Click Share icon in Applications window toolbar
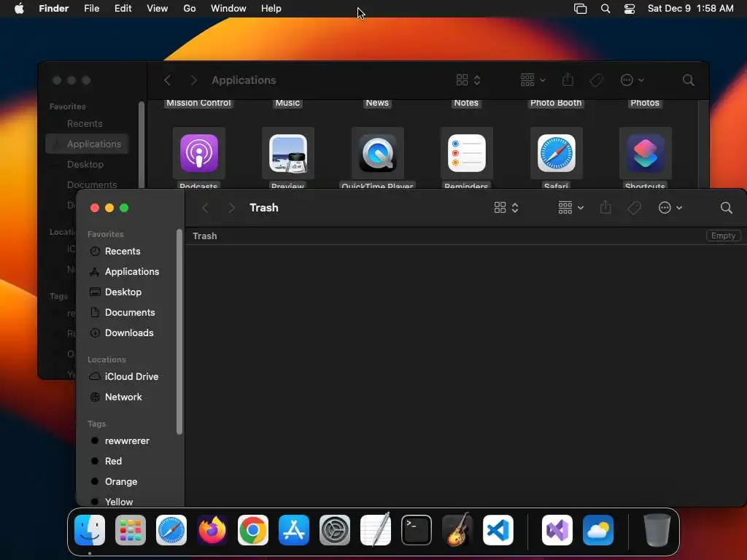 click(568, 79)
